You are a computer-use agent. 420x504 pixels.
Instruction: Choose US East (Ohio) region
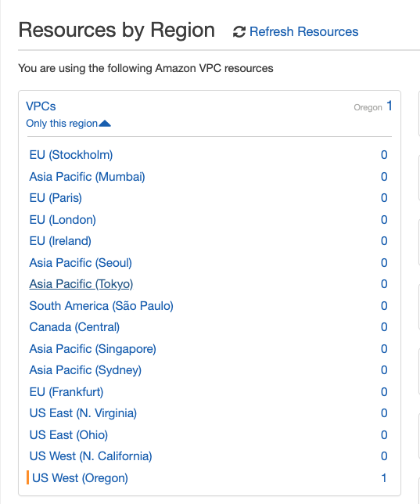(x=69, y=435)
